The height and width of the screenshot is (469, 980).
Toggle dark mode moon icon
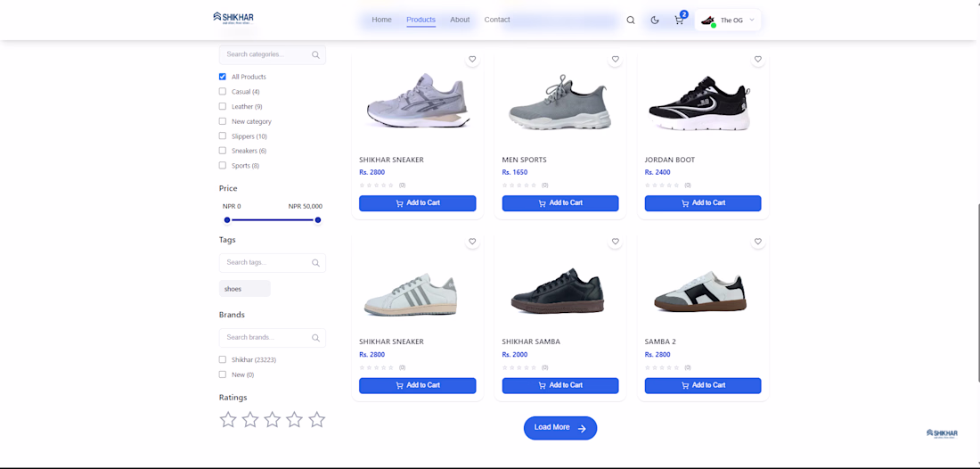[x=655, y=20]
